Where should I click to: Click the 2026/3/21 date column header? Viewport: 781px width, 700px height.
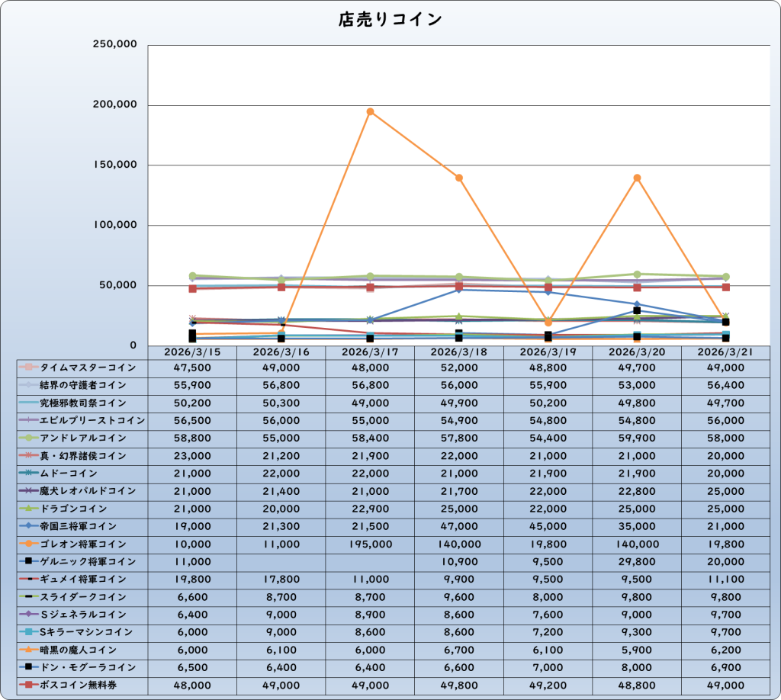pyautogui.click(x=725, y=353)
